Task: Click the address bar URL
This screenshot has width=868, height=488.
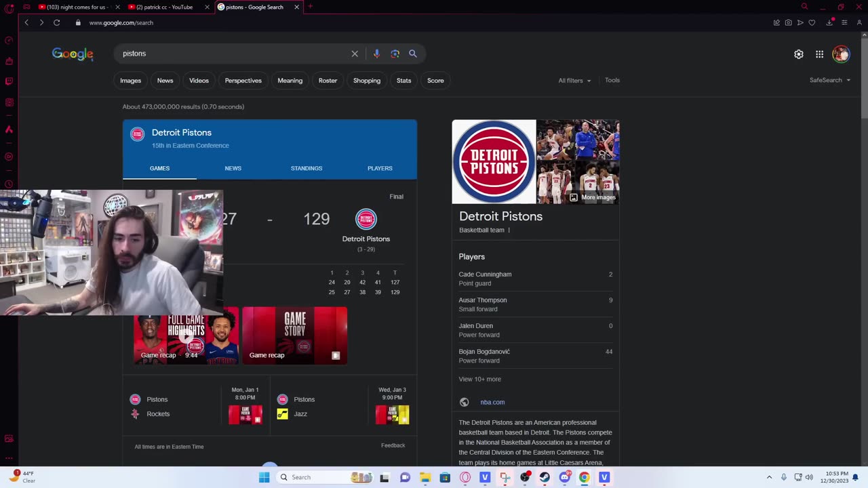Action: click(x=121, y=22)
